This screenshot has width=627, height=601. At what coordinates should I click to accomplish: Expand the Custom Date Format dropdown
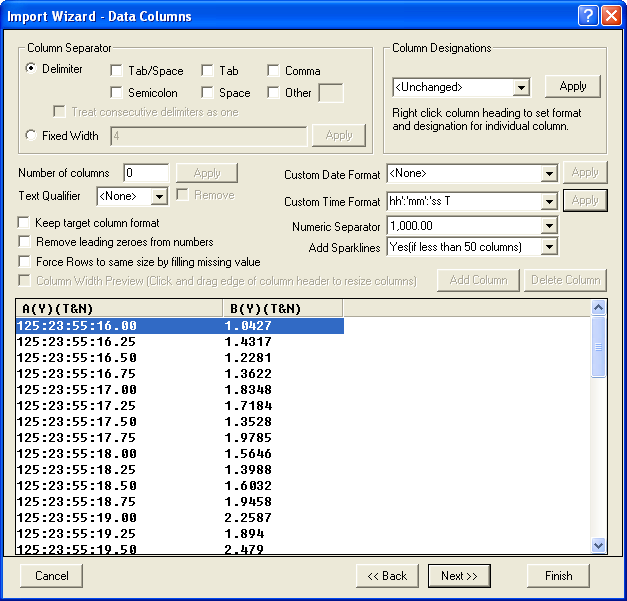click(549, 174)
